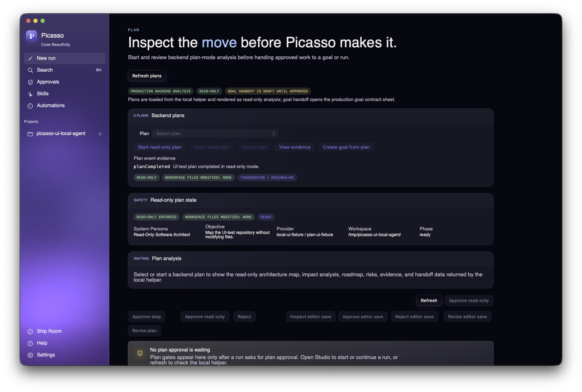Click the picasso-ui-local-agent folder icon
The image size is (582, 392).
tap(30, 134)
